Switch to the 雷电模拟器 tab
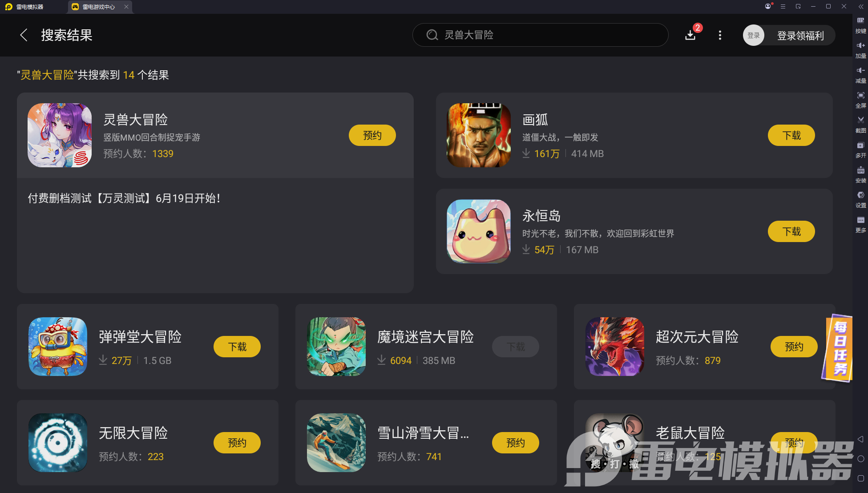This screenshot has height=493, width=868. [x=29, y=7]
